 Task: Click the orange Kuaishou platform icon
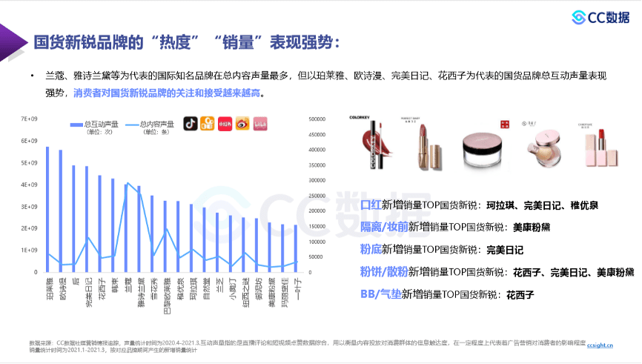(x=208, y=124)
